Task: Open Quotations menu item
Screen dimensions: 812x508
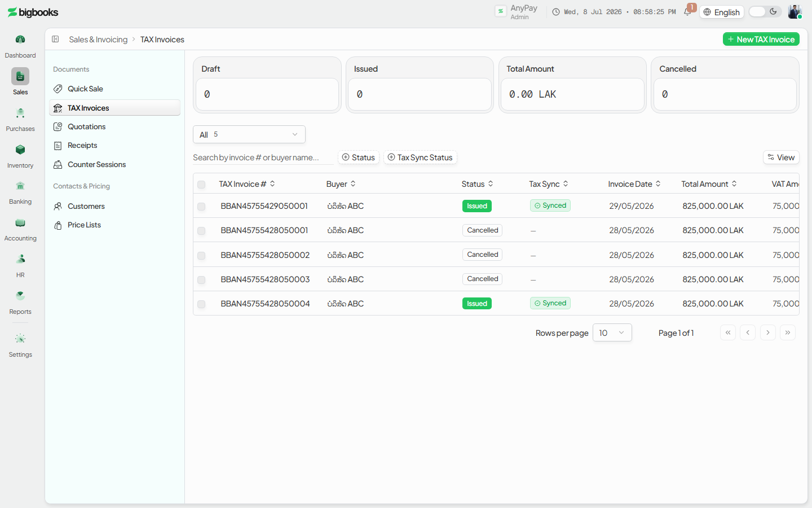Action: [115, 126]
